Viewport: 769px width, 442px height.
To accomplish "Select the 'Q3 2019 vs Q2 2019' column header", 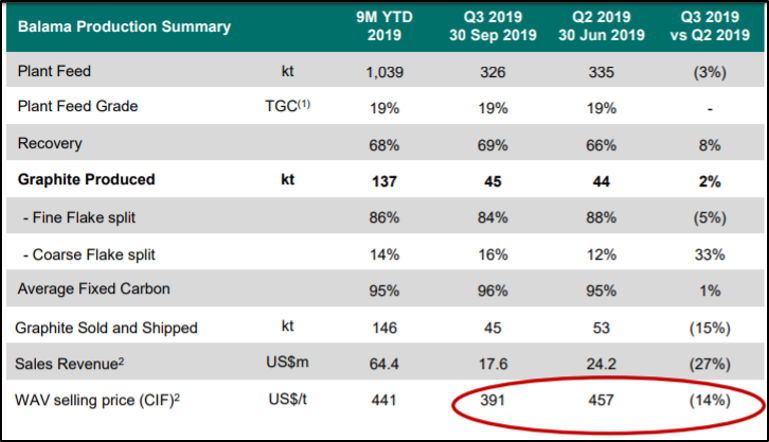I will 710,26.
